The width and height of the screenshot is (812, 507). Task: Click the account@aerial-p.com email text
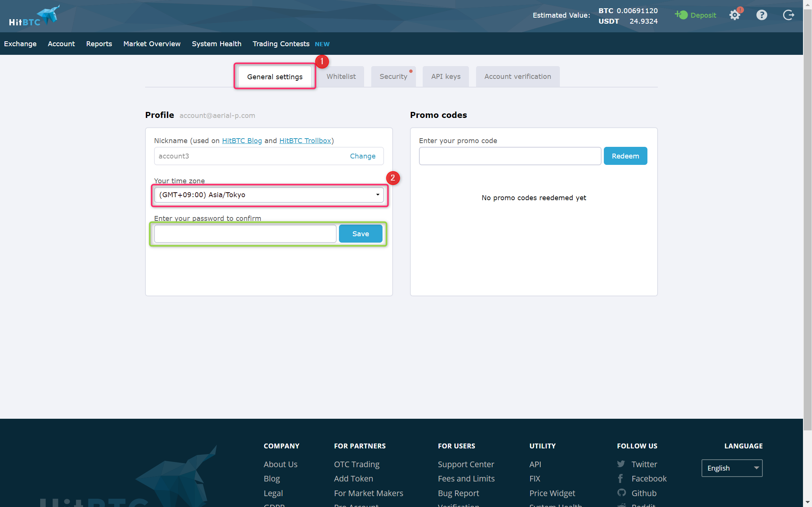click(217, 115)
